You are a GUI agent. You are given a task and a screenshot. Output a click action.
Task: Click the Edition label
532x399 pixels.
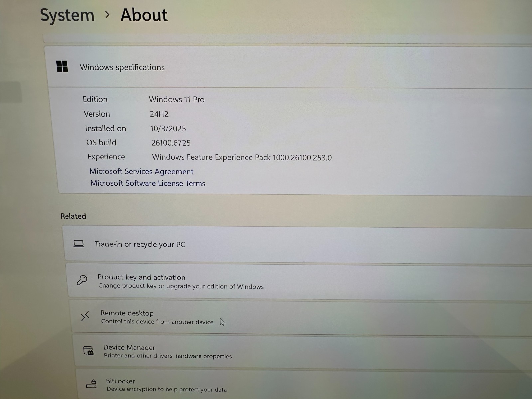coord(95,99)
